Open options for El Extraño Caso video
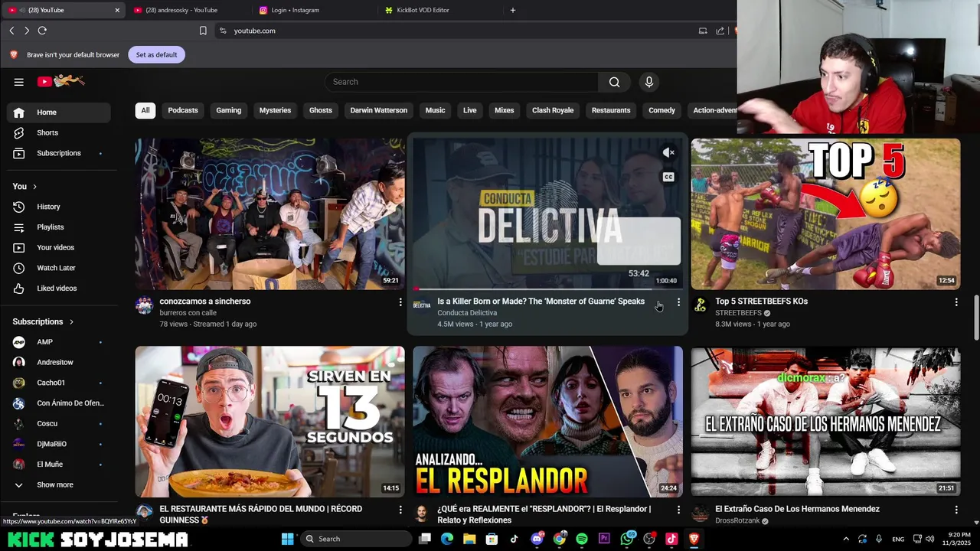The height and width of the screenshot is (551, 980). click(955, 509)
